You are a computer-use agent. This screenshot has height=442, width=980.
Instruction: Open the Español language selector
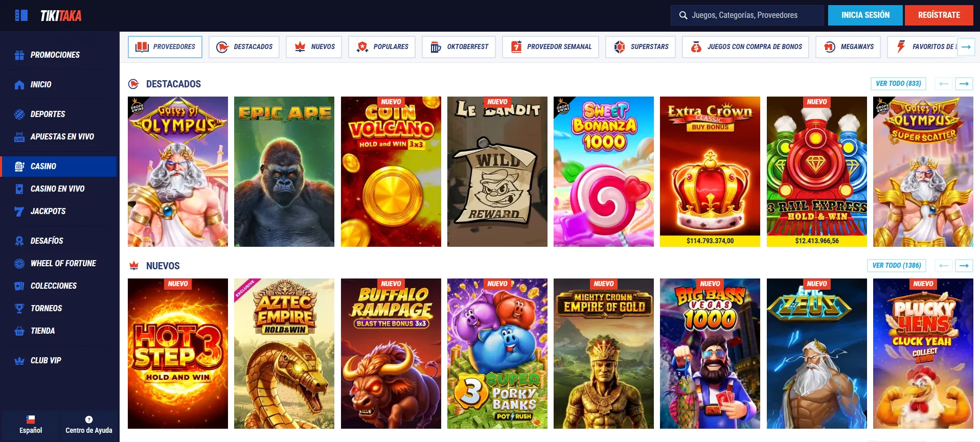(31, 425)
